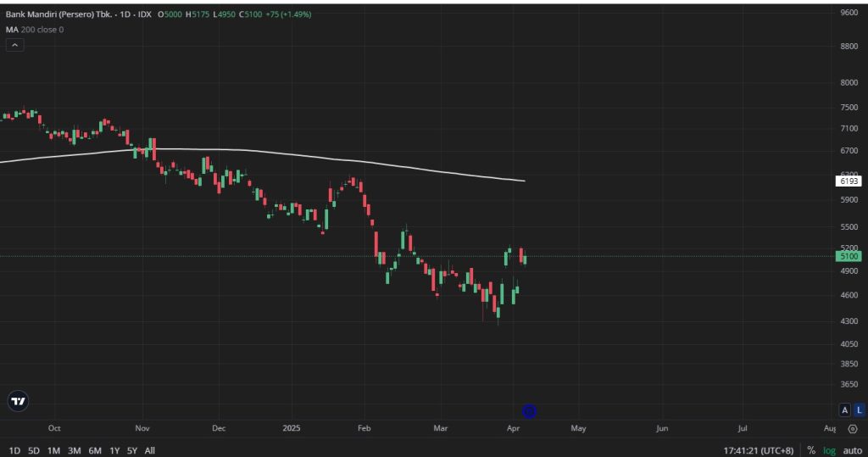Click the Nov label on time axis
This screenshot has height=457, width=868.
point(142,428)
